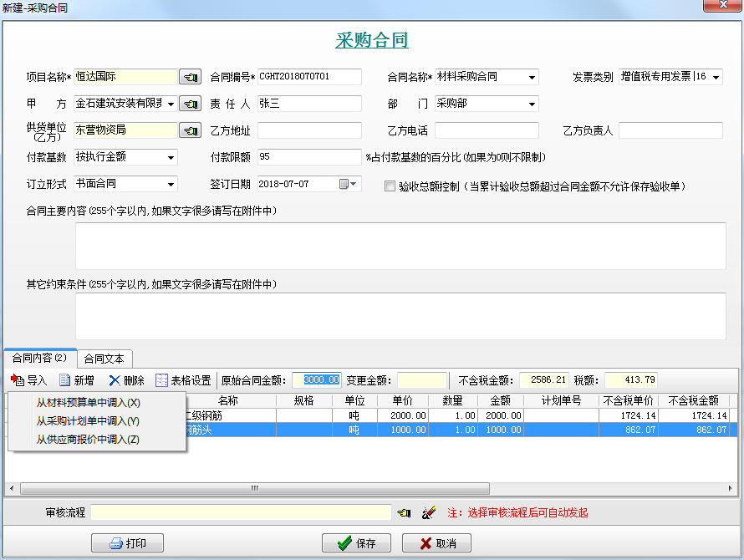
Task: Click the lookup icon beside 审核流程 field
Action: tap(404, 512)
